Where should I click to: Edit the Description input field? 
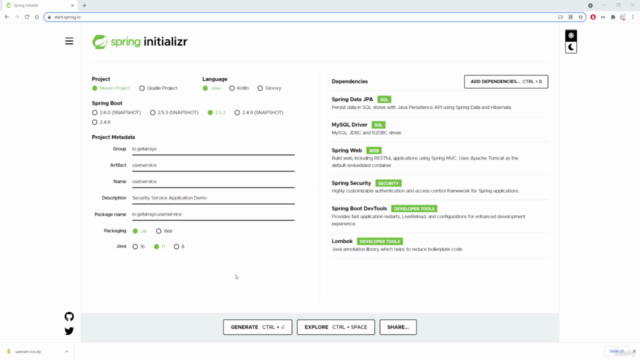click(213, 198)
